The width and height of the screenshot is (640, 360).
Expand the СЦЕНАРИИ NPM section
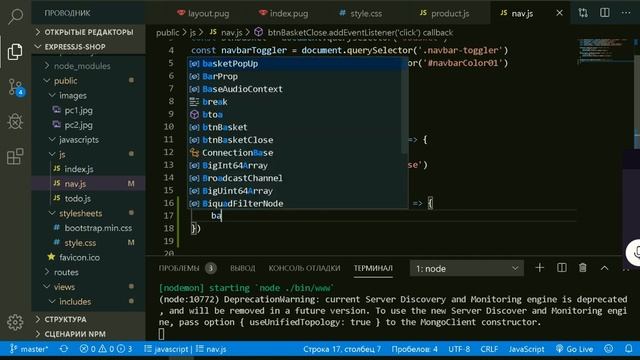click(89, 334)
